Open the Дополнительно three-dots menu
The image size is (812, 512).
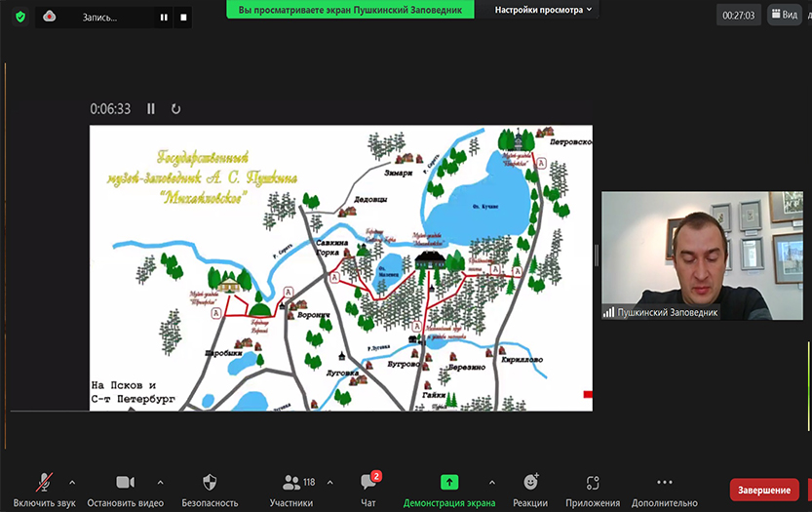pyautogui.click(x=664, y=483)
